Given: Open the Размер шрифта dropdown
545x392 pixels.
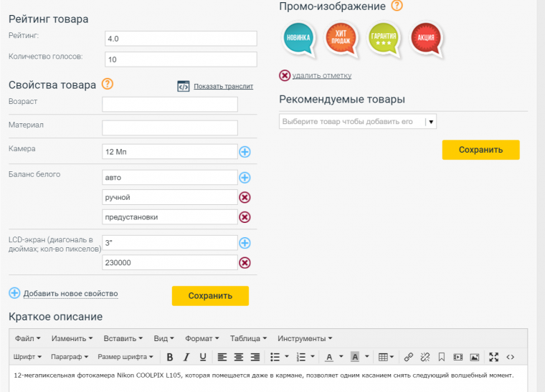Looking at the screenshot, I should pos(125,357).
